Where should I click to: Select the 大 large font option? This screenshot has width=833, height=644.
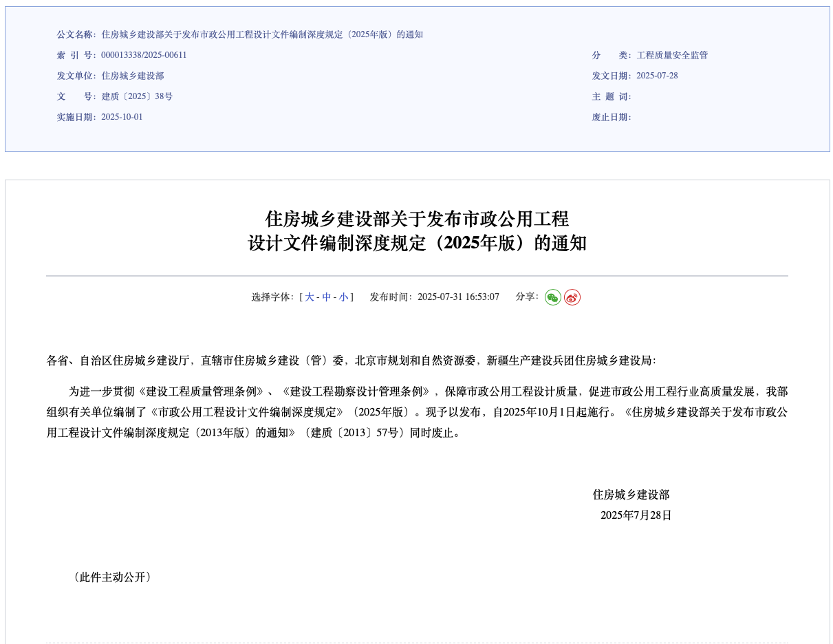tap(308, 297)
